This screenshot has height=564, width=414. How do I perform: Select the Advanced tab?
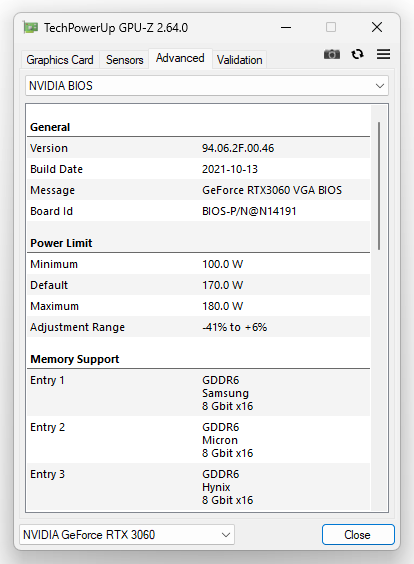pos(180,58)
